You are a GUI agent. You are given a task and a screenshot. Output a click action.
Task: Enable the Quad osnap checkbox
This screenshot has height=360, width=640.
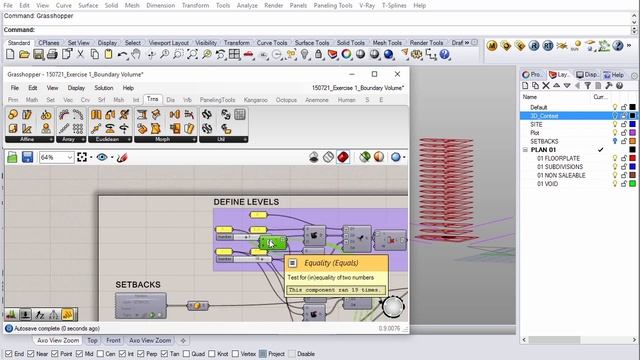pyautogui.click(x=187, y=354)
